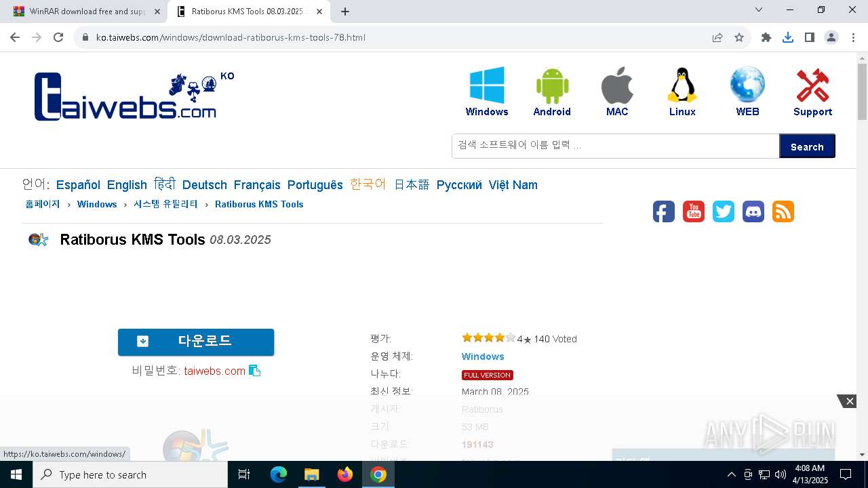Open Microsoft Edge from taskbar

coord(279,474)
